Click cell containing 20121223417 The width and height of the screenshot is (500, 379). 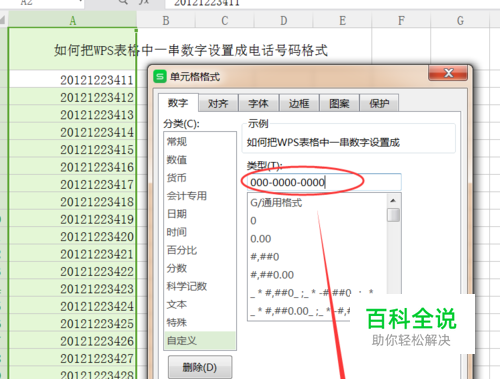(73, 184)
